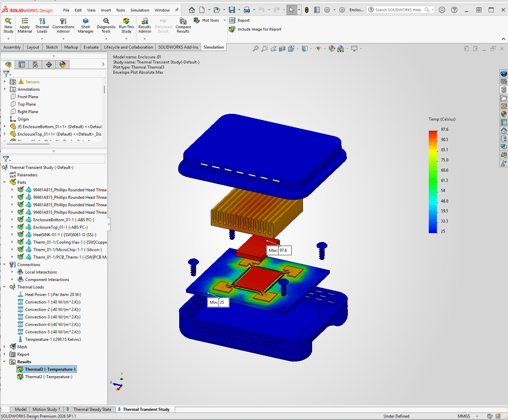Image resolution: width=508 pixels, height=420 pixels.
Task: Open Options gear icon
Action: (x=327, y=10)
